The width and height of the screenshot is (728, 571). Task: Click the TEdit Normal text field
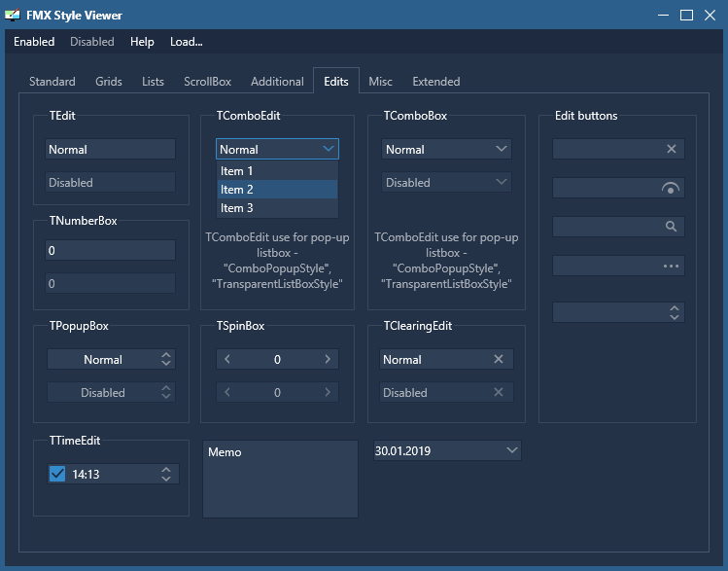(110, 149)
